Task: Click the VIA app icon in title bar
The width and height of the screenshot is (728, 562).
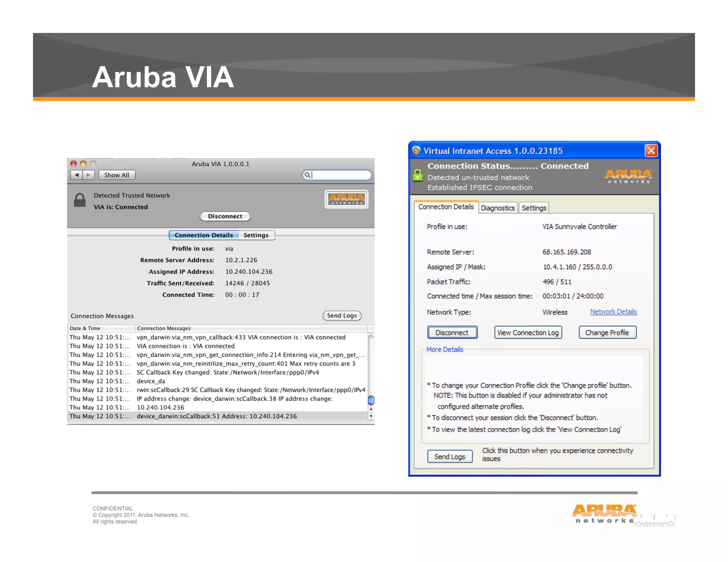Action: click(416, 151)
